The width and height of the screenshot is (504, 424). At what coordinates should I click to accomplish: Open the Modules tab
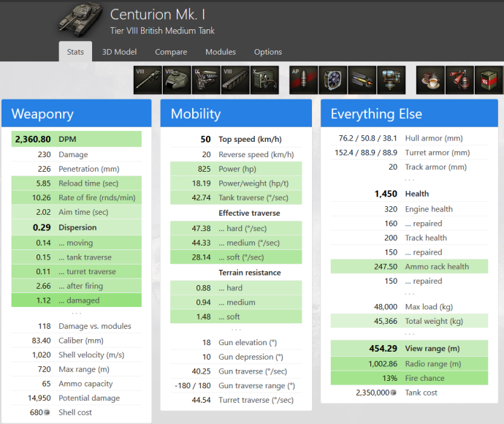[221, 52]
